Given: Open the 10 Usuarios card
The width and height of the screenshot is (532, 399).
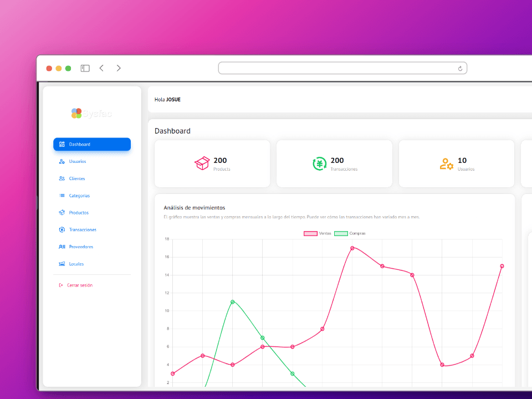Looking at the screenshot, I should (456, 163).
